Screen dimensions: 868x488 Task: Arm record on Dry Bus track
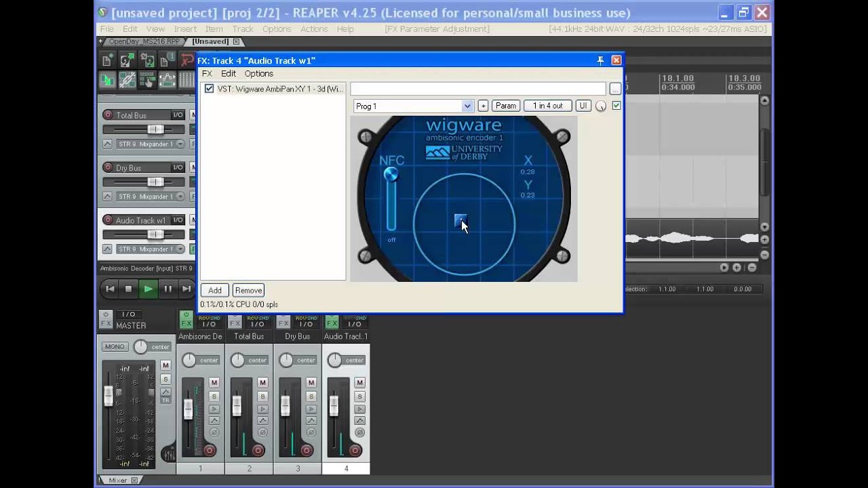(x=107, y=167)
